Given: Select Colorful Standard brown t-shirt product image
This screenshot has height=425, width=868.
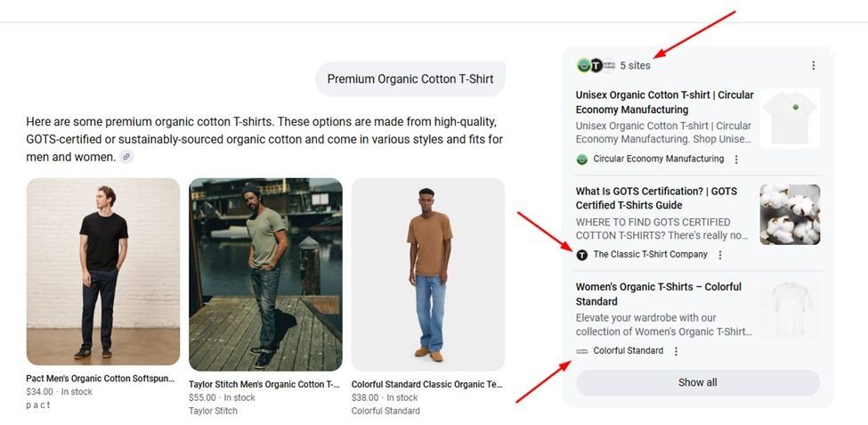Looking at the screenshot, I should (x=428, y=274).
